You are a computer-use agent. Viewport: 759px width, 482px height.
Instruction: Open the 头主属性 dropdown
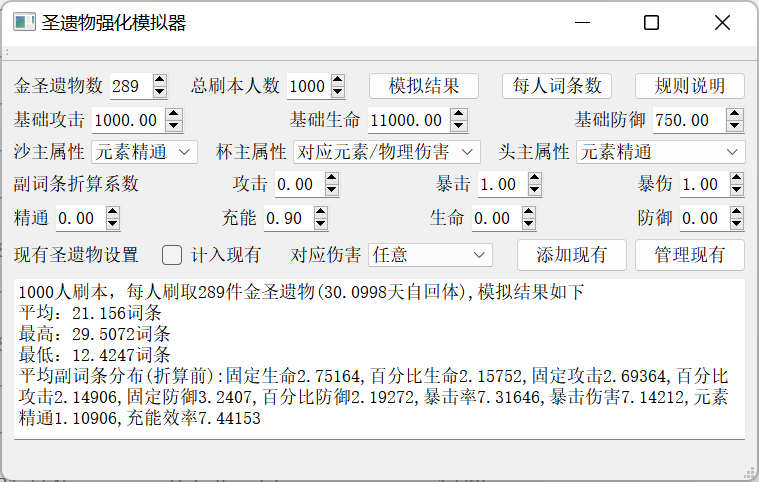(660, 152)
